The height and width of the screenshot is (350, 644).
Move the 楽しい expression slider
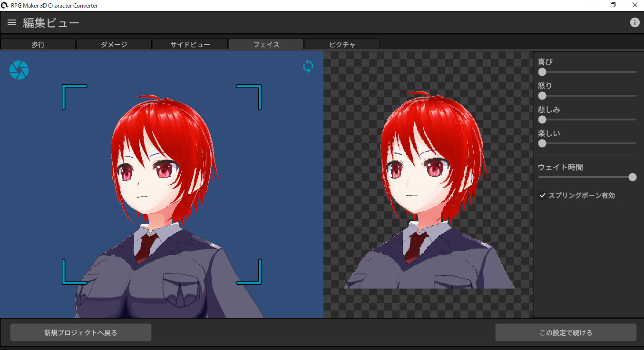click(542, 143)
